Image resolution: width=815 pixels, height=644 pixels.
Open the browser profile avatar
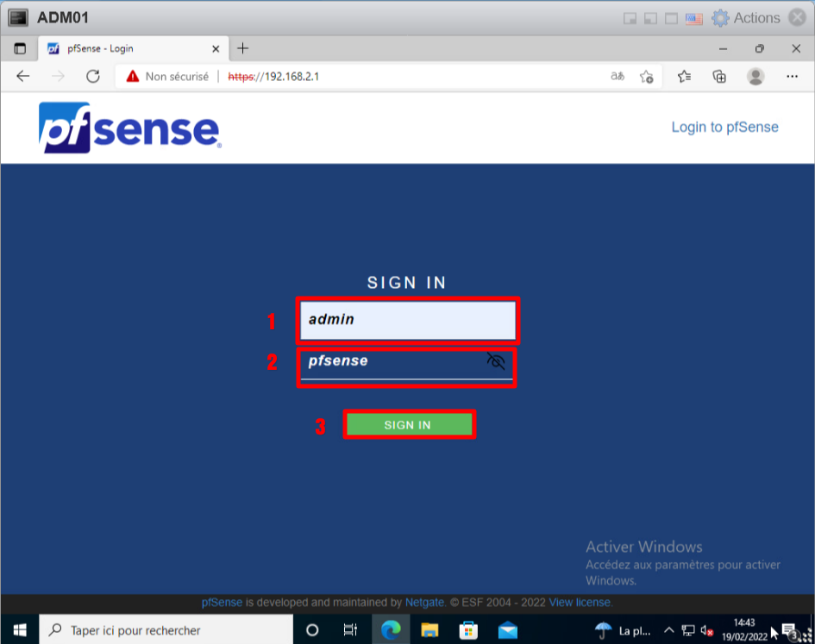[x=755, y=77]
